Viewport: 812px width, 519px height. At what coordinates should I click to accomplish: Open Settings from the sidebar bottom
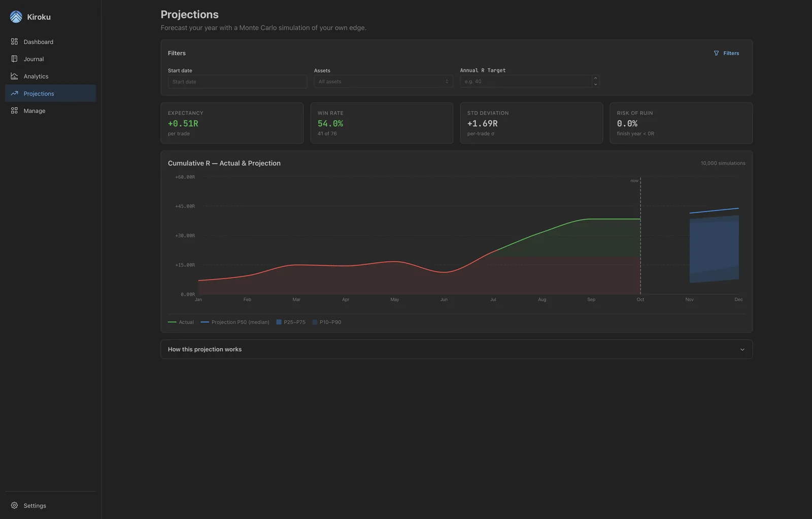point(50,505)
